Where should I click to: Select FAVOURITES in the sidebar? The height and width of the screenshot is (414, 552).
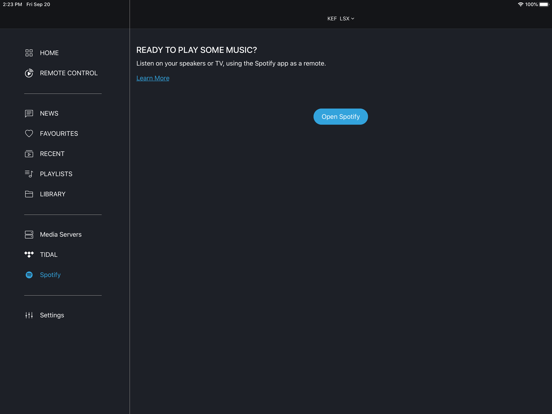coord(59,133)
